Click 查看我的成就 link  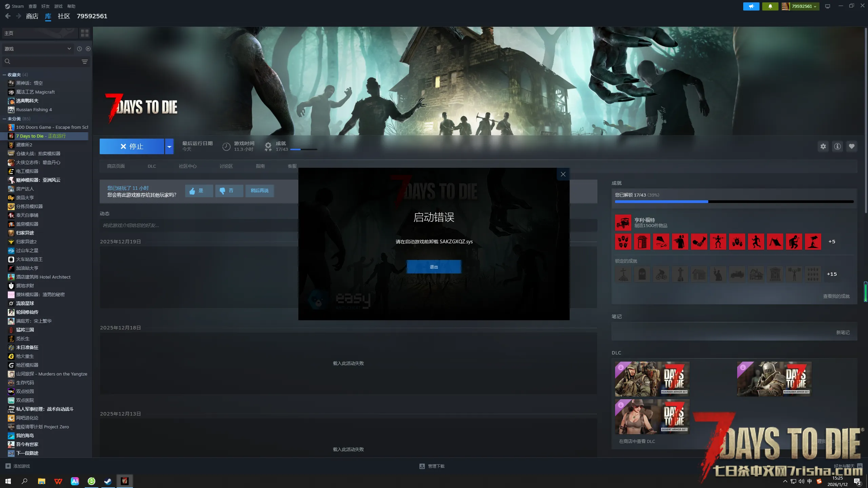tap(836, 296)
